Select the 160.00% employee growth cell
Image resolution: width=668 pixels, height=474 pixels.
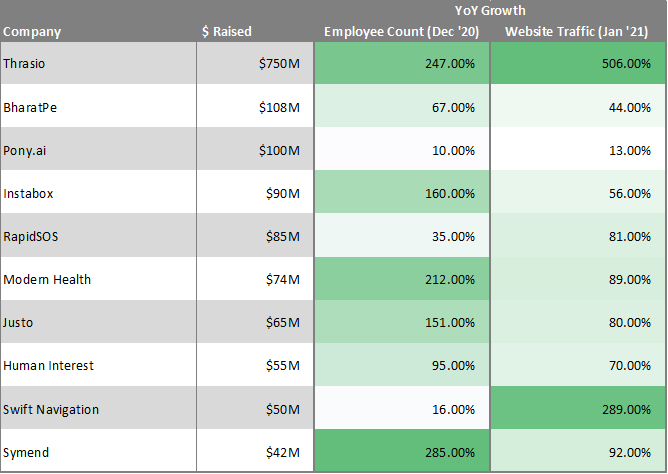[402, 192]
